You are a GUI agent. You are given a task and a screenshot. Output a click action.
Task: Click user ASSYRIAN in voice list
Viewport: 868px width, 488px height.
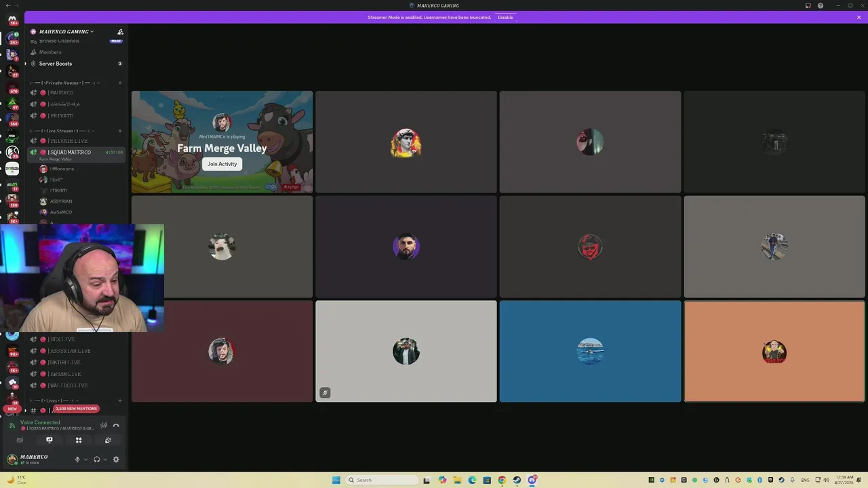60,201
